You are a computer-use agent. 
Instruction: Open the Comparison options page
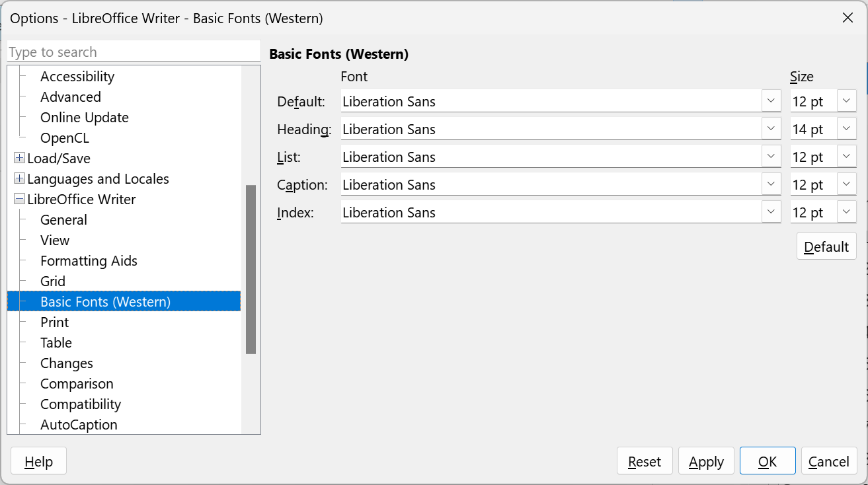tap(77, 384)
